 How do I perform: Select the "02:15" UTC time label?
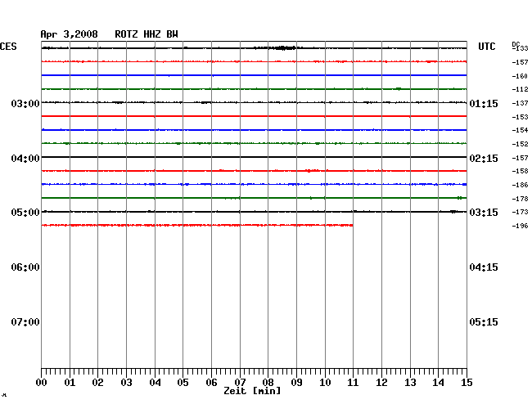click(x=484, y=159)
